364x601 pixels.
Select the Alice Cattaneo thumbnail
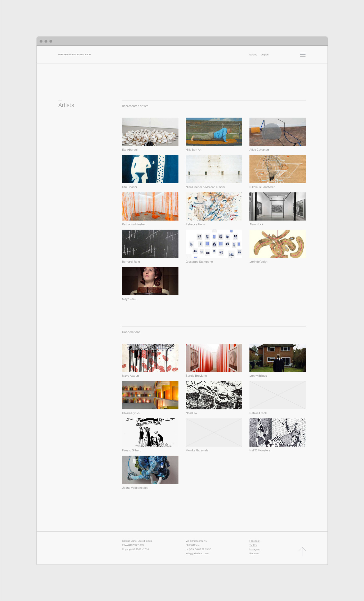pos(277,132)
